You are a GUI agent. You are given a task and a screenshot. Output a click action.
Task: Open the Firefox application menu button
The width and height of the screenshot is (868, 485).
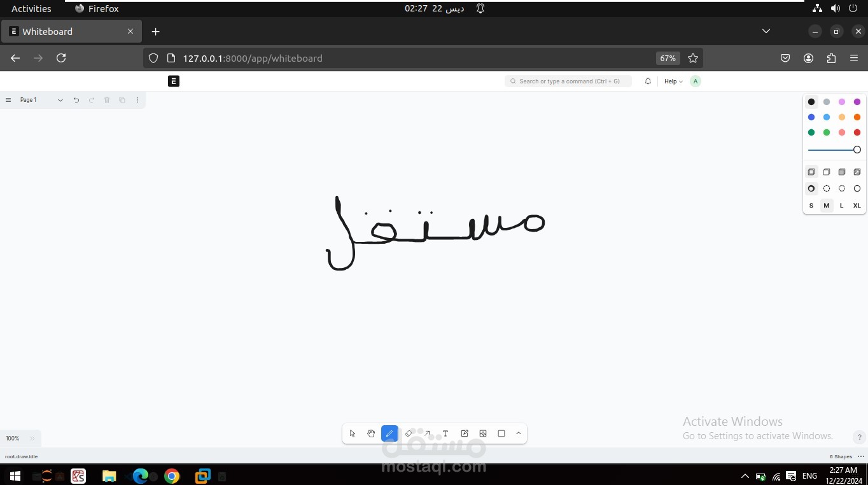click(x=854, y=58)
